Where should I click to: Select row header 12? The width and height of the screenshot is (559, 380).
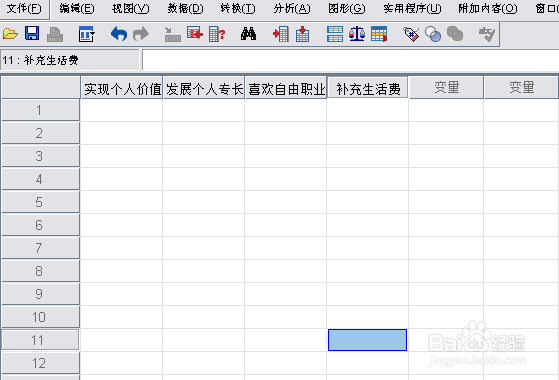40,363
